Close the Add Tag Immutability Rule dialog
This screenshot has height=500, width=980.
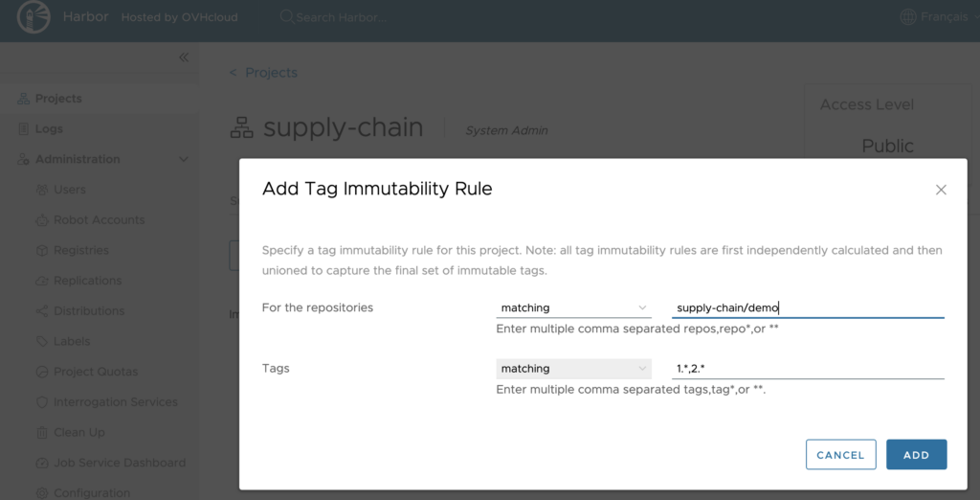point(941,190)
